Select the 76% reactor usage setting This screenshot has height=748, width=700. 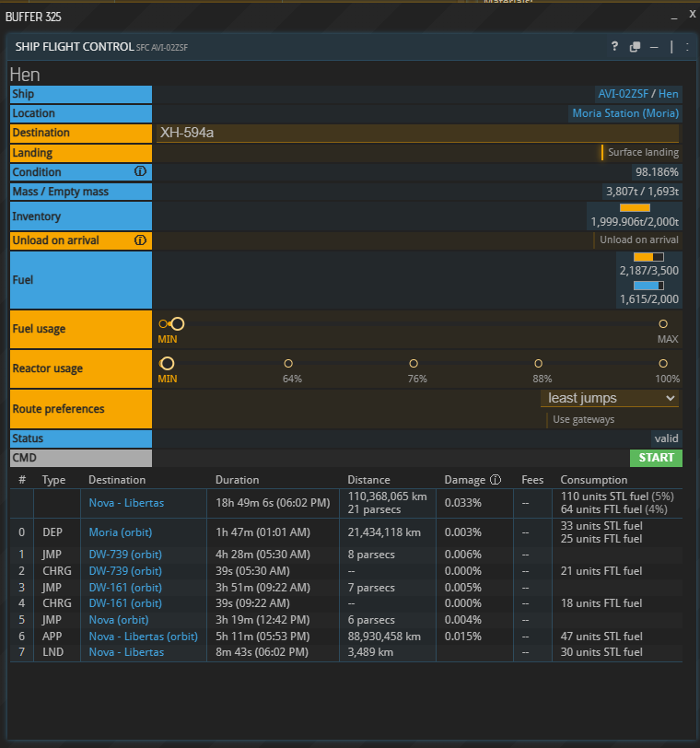[414, 364]
